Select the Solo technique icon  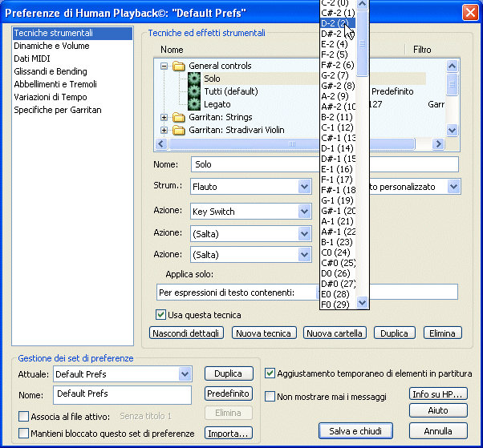coord(193,79)
